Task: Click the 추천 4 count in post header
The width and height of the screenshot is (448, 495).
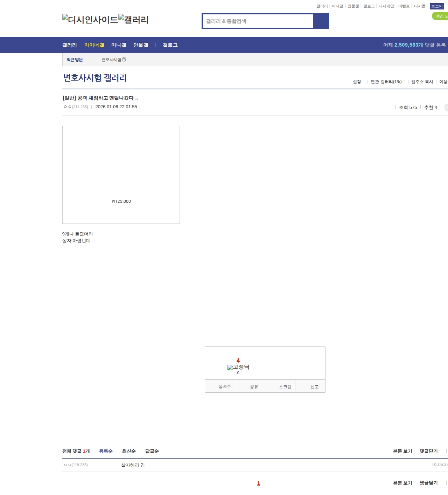Action: tap(430, 108)
